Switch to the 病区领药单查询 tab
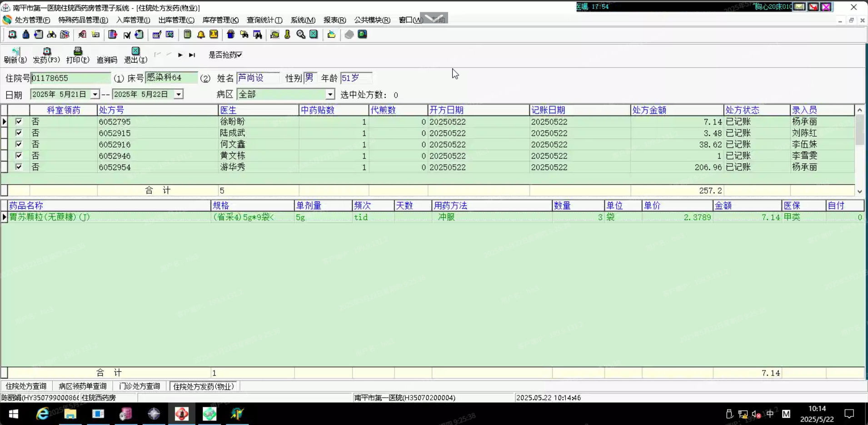Viewport: 868px width, 425px height. pos(83,386)
